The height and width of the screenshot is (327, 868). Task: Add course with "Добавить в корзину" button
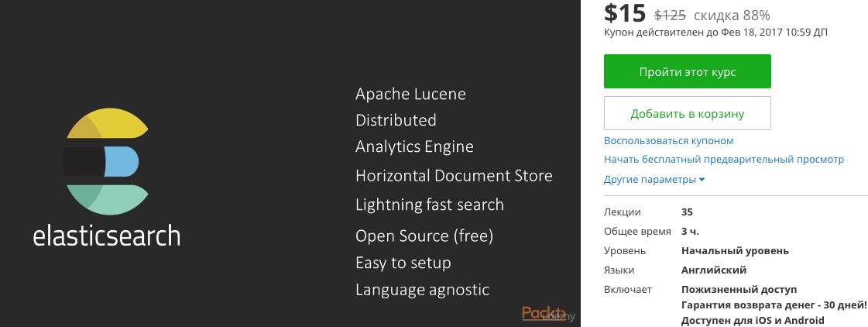687,113
